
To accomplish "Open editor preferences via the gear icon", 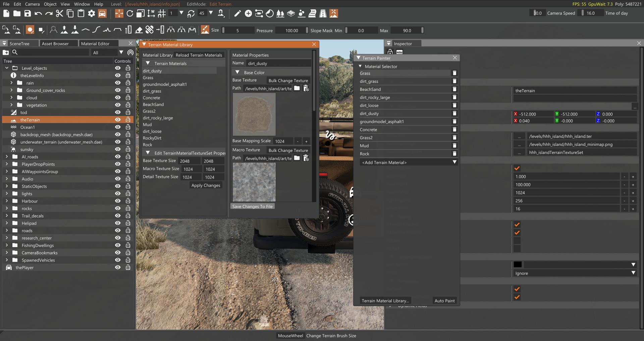I will [x=92, y=13].
